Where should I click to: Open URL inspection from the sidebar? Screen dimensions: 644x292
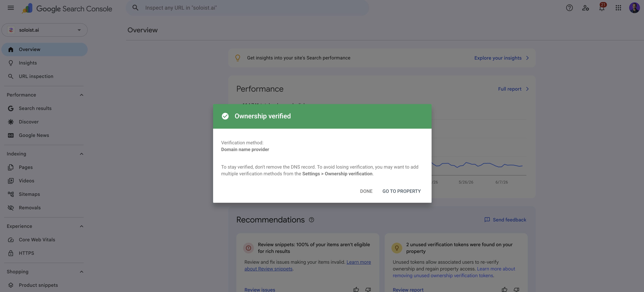click(x=45, y=76)
